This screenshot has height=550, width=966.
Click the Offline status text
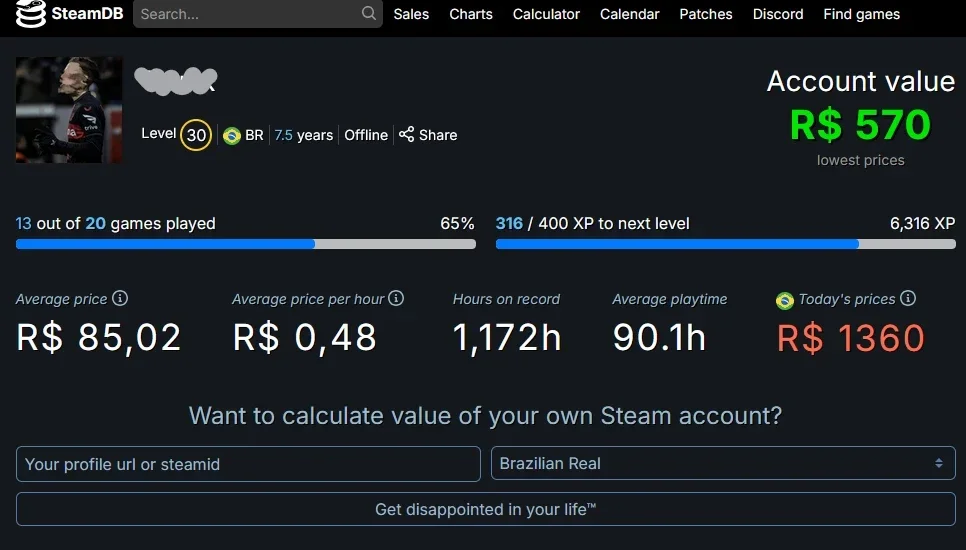coord(366,135)
